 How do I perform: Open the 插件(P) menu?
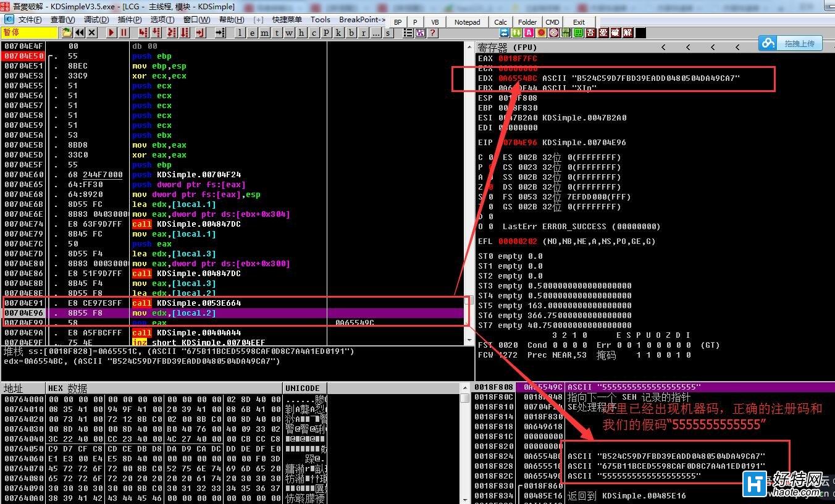click(x=130, y=20)
